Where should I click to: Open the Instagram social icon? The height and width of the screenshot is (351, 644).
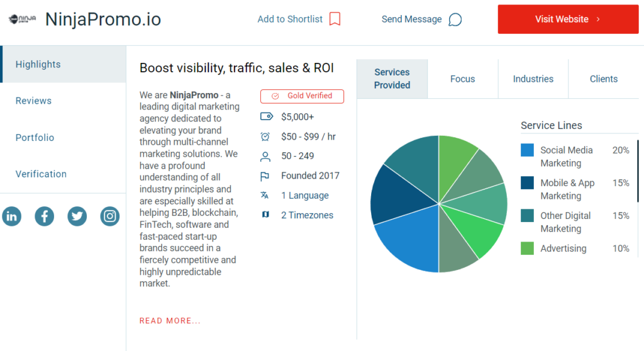click(110, 216)
